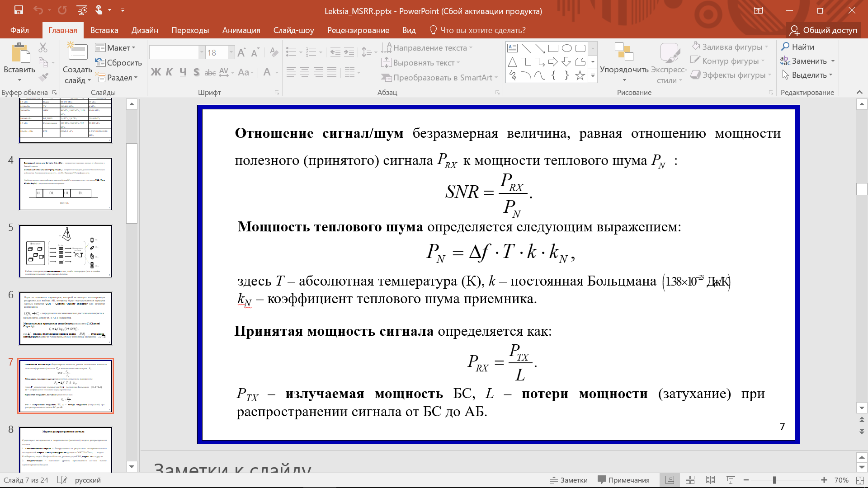
Task: Expand the shapes gallery more button
Action: (593, 76)
